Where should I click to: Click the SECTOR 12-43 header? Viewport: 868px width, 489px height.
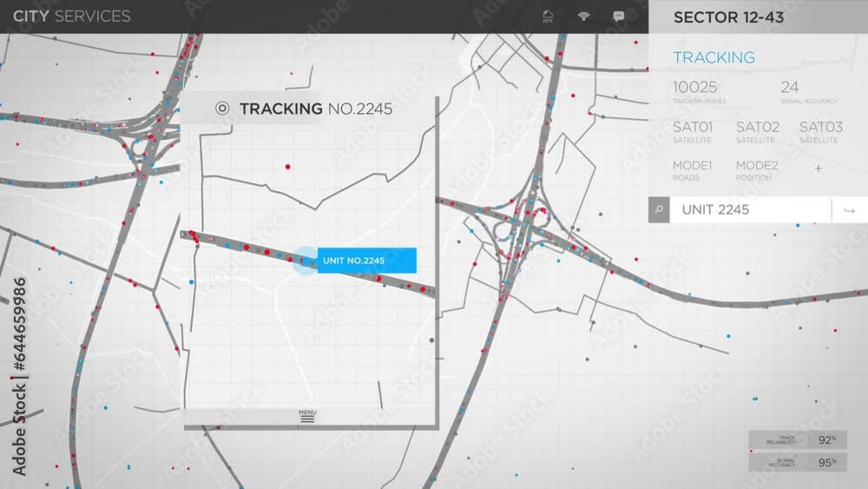pyautogui.click(x=728, y=17)
